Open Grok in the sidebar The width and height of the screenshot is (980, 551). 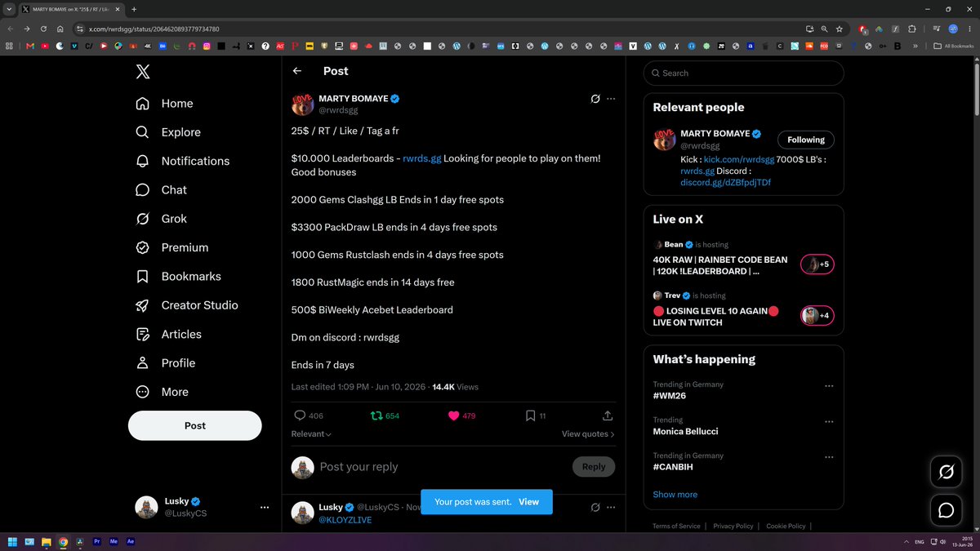click(161, 219)
